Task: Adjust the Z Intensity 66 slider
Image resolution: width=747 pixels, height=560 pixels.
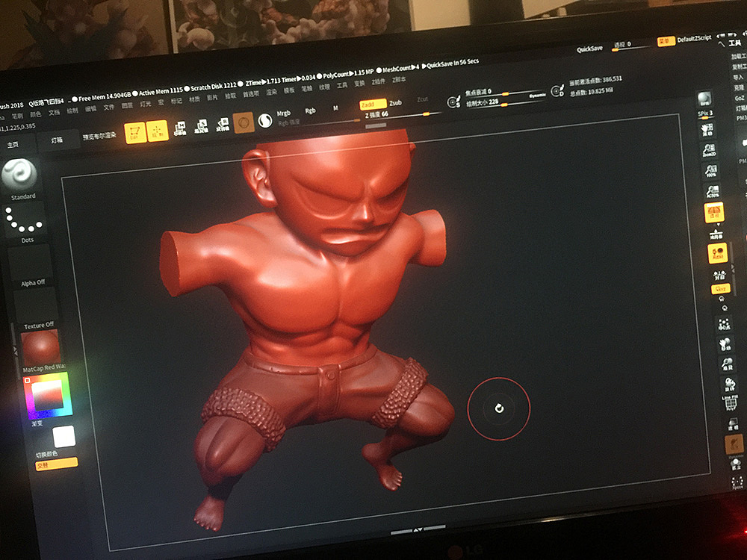Action: [x=403, y=114]
